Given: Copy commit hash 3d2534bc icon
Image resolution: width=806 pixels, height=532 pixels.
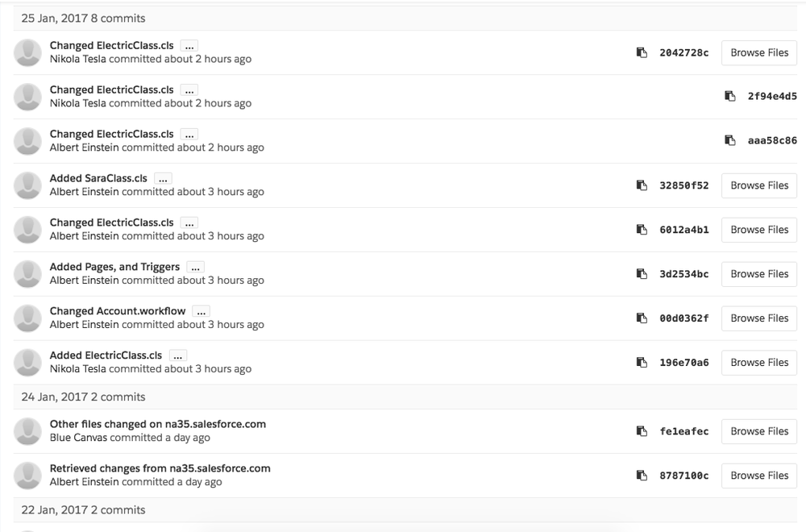Looking at the screenshot, I should click(x=642, y=273).
